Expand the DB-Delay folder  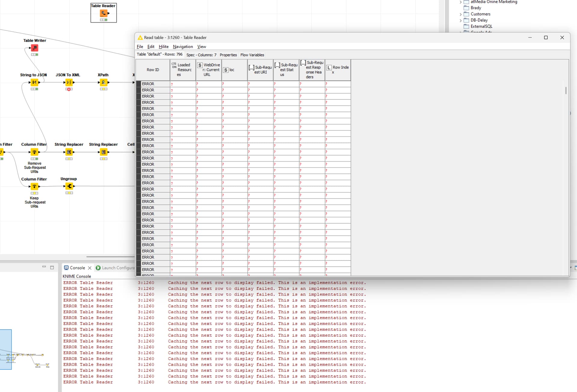click(460, 20)
